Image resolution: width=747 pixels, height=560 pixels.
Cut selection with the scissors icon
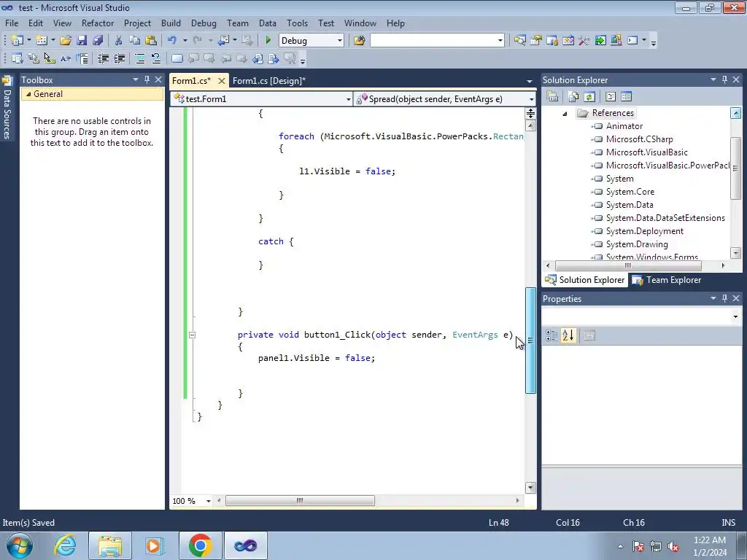(118, 41)
